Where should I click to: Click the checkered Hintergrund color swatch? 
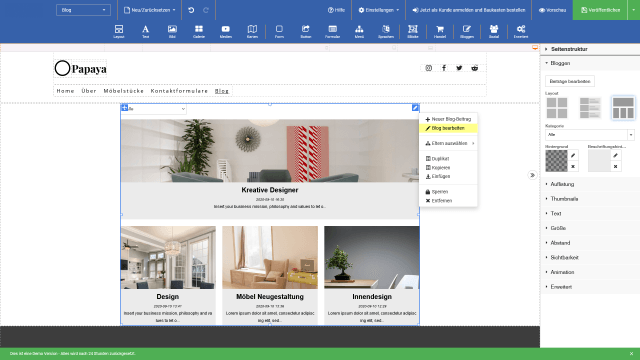556,161
